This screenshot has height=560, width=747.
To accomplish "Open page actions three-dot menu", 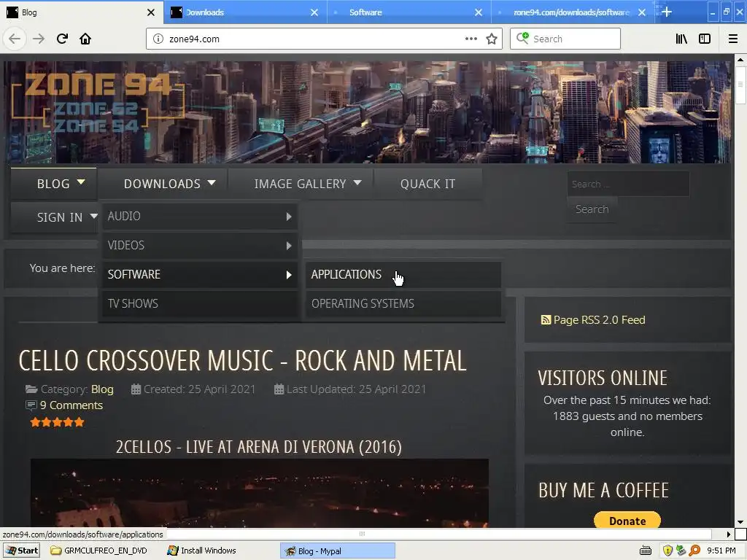I will coord(471,39).
